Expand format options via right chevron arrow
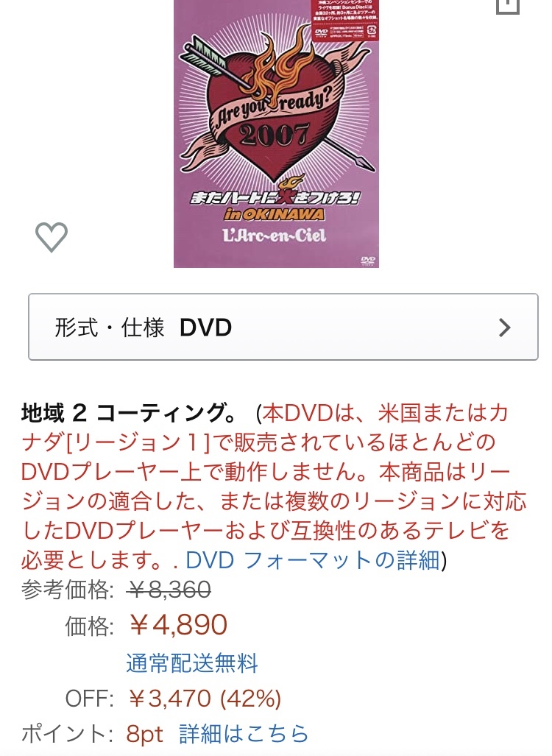 click(x=504, y=328)
